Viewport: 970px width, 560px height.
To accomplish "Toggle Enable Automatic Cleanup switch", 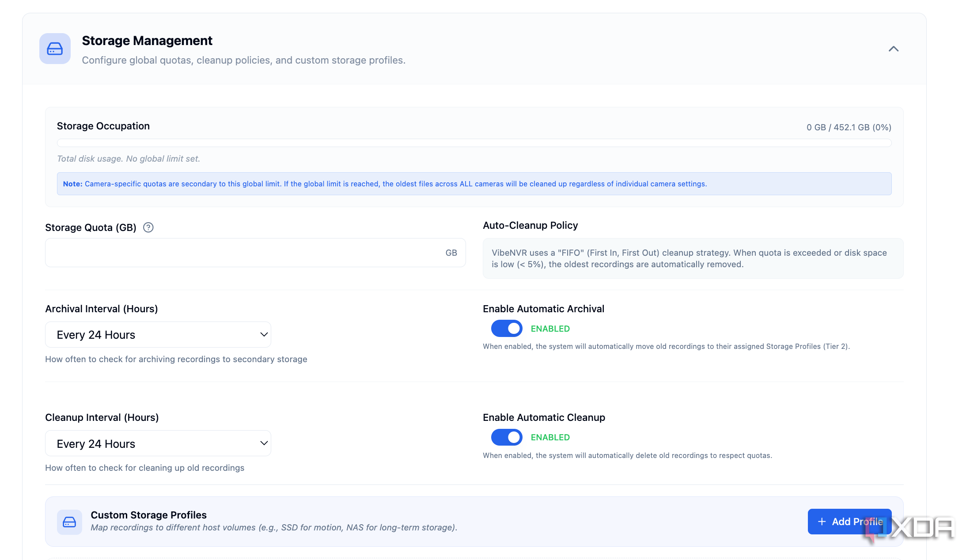I will [x=507, y=437].
